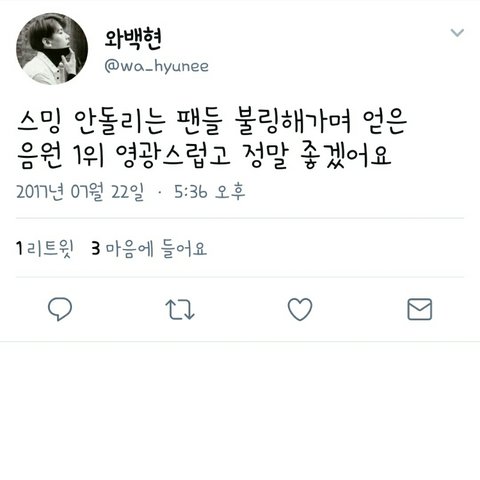Select second tweet line 음원 1위

(x=204, y=156)
